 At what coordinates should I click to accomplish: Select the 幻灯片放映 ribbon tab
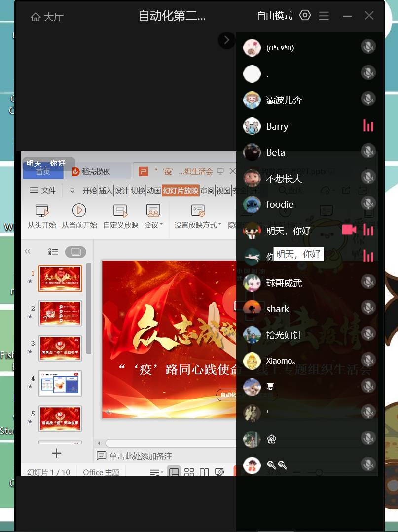pos(180,191)
